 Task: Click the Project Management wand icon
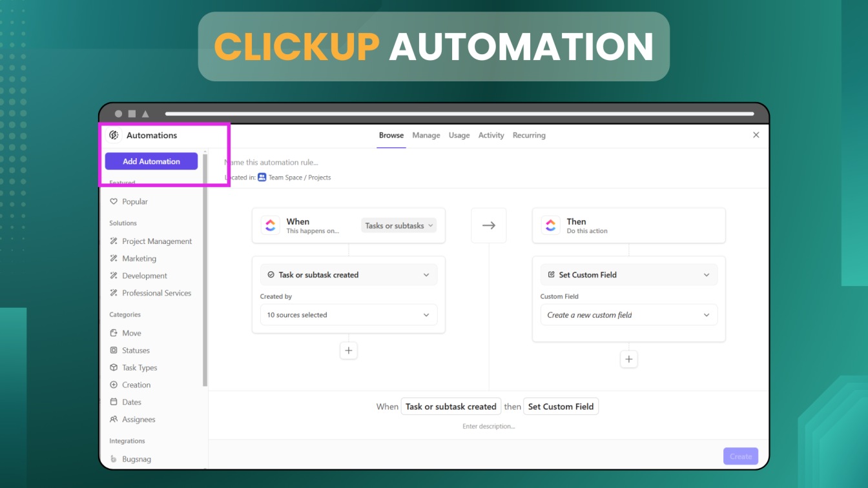[x=114, y=241]
